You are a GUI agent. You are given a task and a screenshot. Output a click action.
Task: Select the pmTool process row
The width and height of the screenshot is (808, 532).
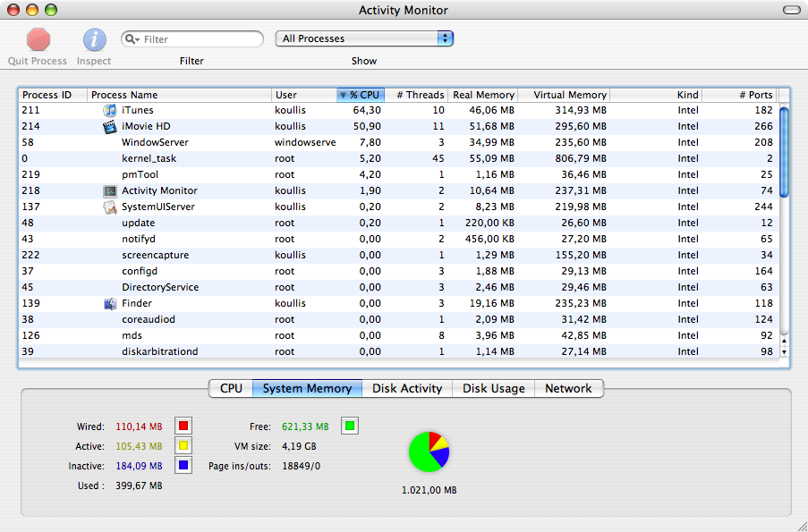[x=398, y=174]
